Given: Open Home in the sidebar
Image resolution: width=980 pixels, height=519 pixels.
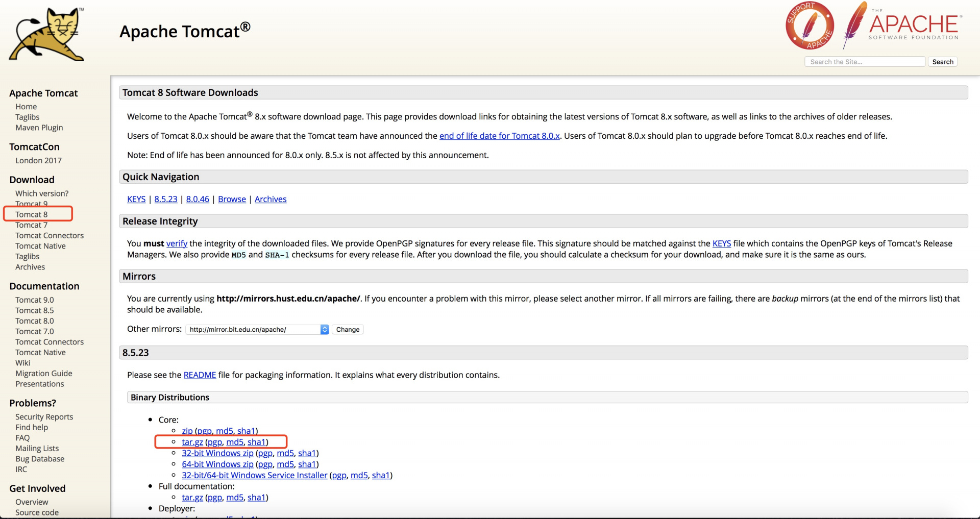Looking at the screenshot, I should click(26, 107).
